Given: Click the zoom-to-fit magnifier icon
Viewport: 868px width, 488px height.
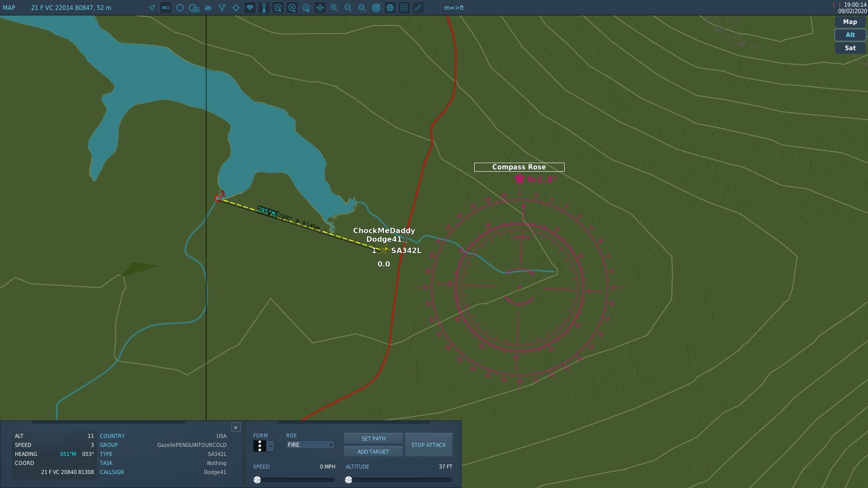Looking at the screenshot, I should 362,8.
